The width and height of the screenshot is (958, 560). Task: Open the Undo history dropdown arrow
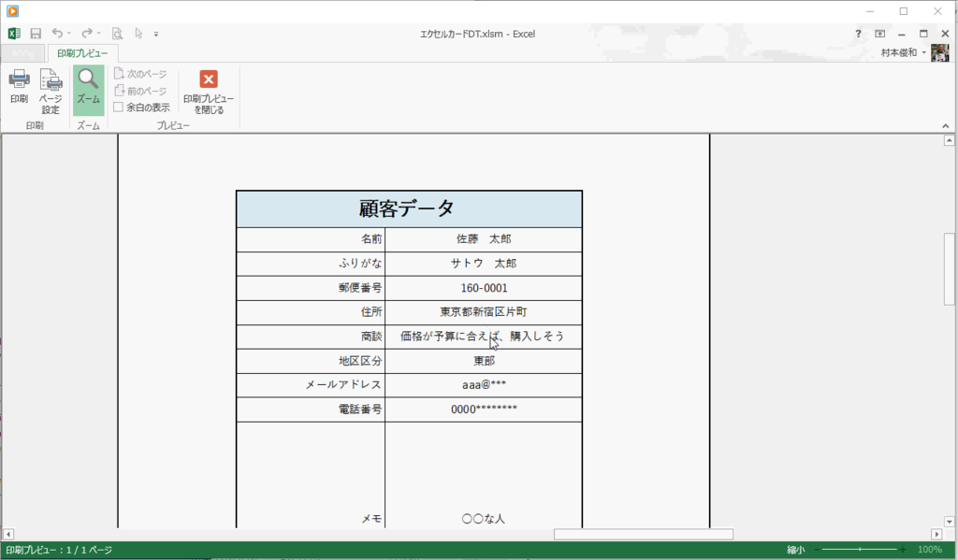click(x=69, y=34)
